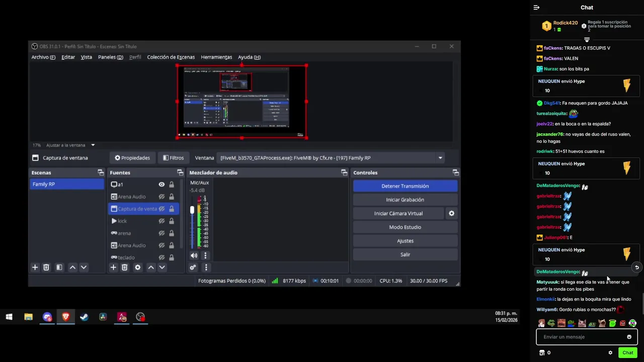
Task: Open audio mixer menu dots at bottom
Action: [206, 267]
